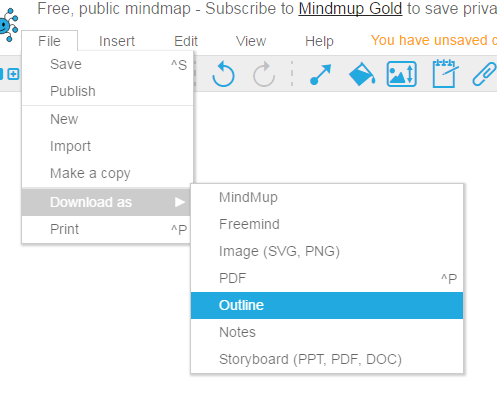Image resolution: width=497 pixels, height=393 pixels.
Task: Click the insert image icon
Action: (402, 74)
